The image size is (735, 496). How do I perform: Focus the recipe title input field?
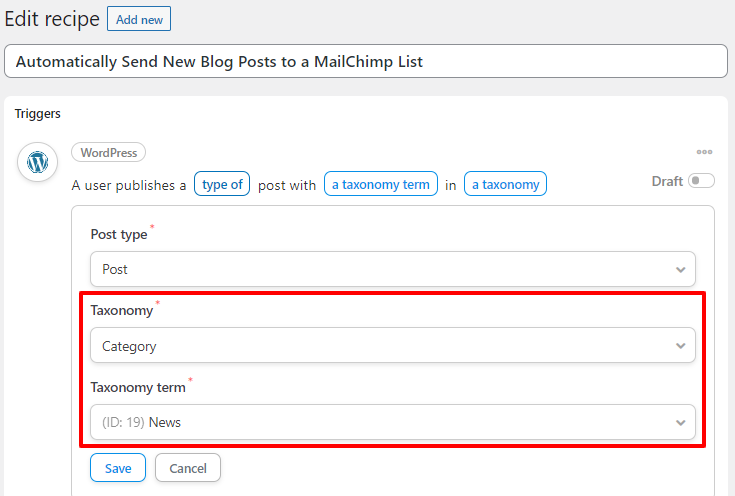pos(366,61)
